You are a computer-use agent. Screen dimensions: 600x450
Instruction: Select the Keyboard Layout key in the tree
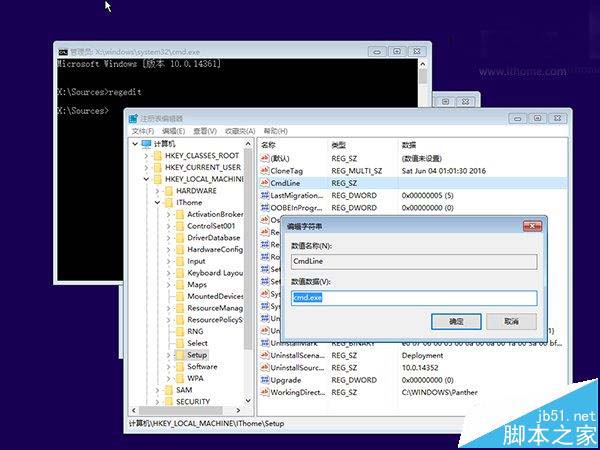tap(215, 273)
